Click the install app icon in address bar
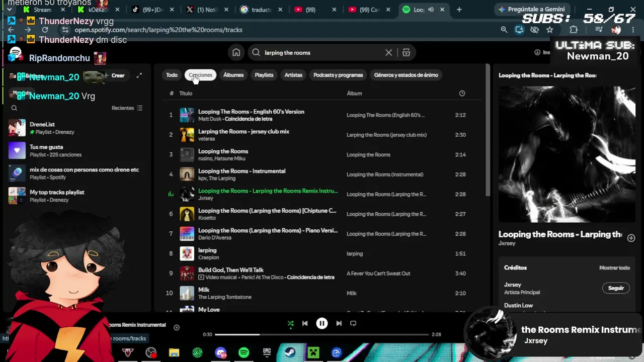This screenshot has height=362, width=644. (519, 30)
